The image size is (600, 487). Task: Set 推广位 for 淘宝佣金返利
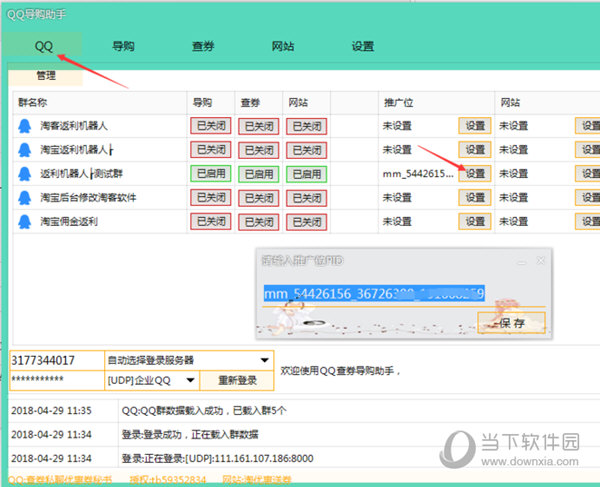(x=475, y=222)
